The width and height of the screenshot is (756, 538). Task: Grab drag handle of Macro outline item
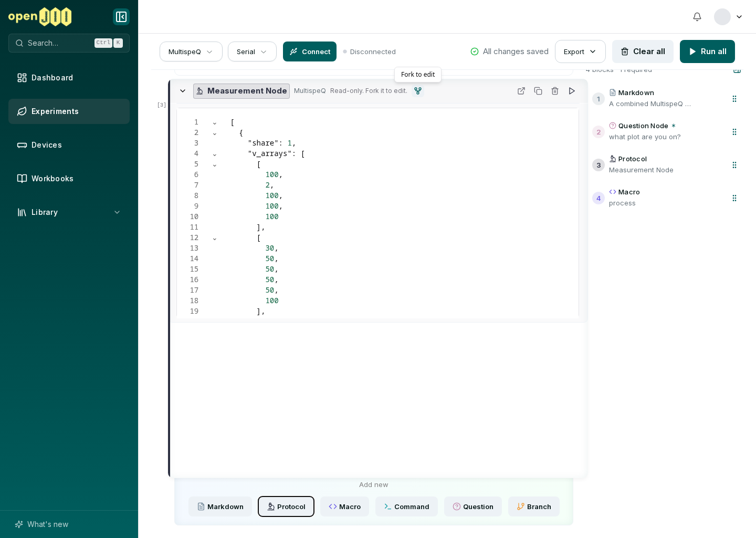click(734, 198)
